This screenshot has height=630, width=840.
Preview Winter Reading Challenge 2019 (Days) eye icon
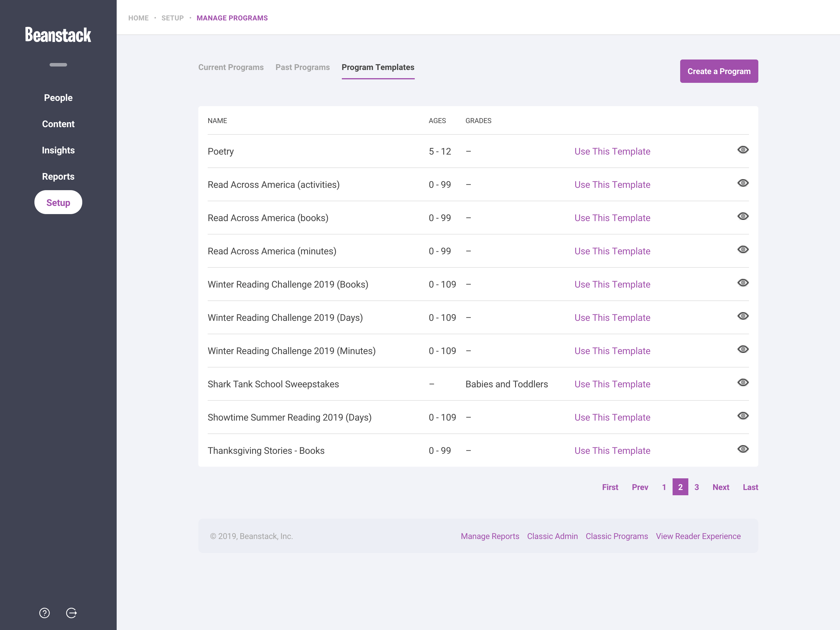[x=743, y=316]
